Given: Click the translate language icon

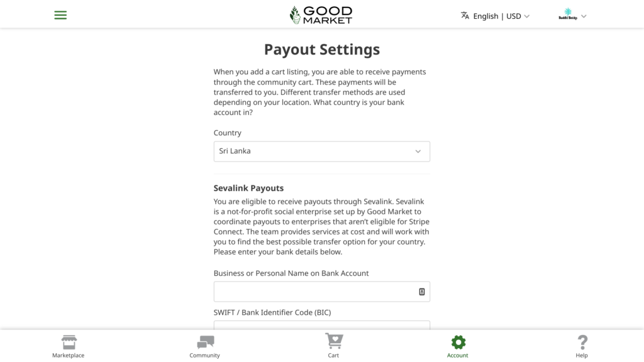Looking at the screenshot, I should pos(465,16).
